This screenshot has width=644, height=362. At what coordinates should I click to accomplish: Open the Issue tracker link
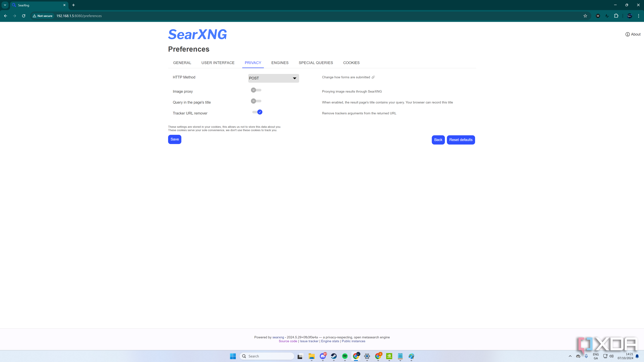point(309,341)
